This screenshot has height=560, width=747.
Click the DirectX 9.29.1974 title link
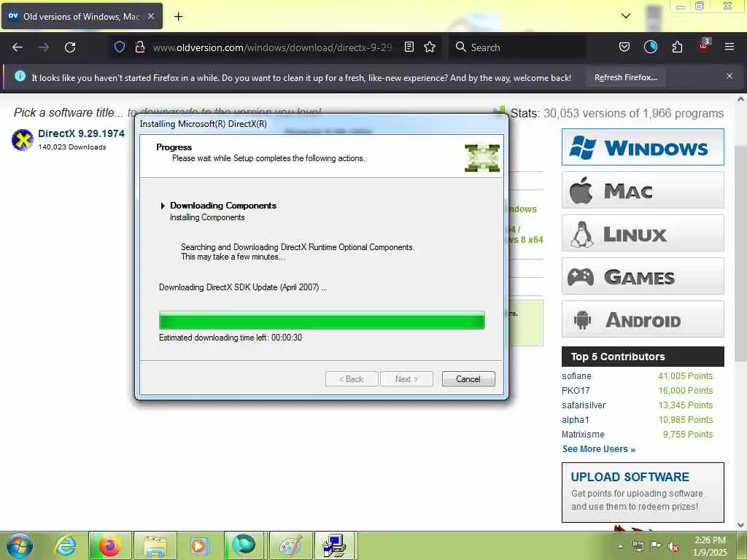pyautogui.click(x=82, y=133)
